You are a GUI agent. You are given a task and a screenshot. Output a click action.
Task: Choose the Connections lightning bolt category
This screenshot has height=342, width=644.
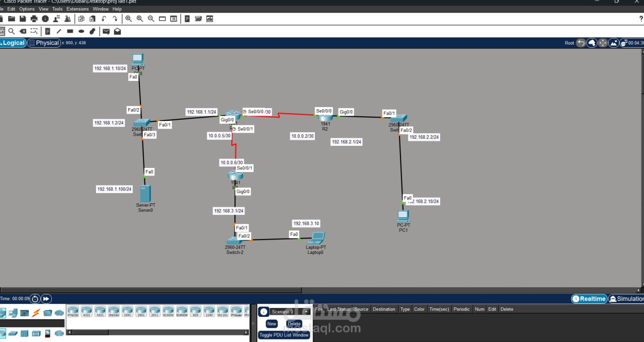[x=36, y=313]
